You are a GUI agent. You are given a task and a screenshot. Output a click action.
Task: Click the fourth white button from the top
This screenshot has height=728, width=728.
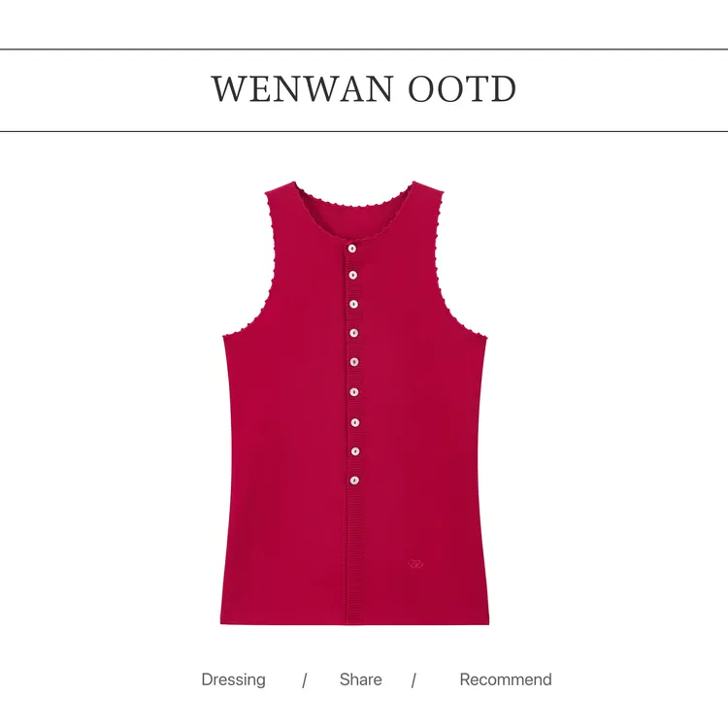tap(353, 333)
